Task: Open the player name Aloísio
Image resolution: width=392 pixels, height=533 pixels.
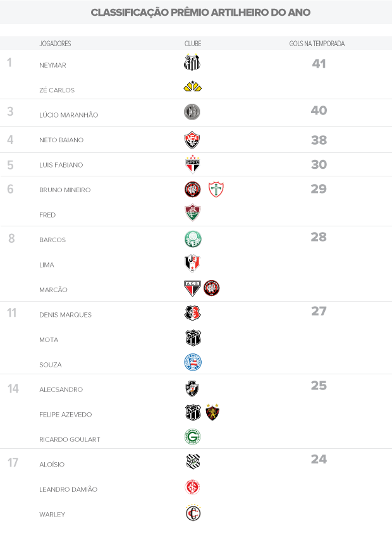Action: point(52,465)
